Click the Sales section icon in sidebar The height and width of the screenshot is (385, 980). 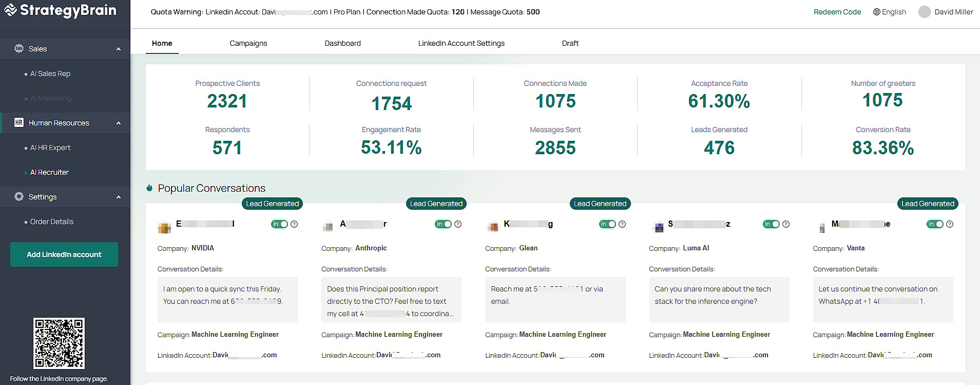click(19, 48)
